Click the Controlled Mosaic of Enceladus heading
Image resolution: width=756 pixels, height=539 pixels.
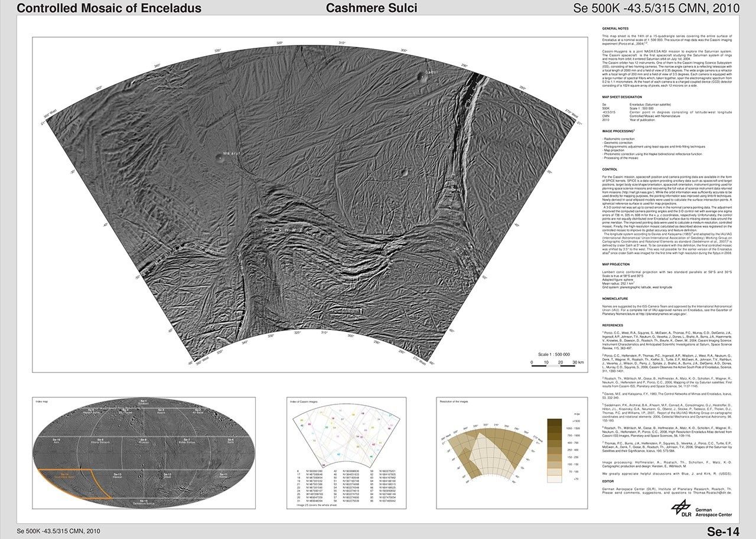coord(109,8)
